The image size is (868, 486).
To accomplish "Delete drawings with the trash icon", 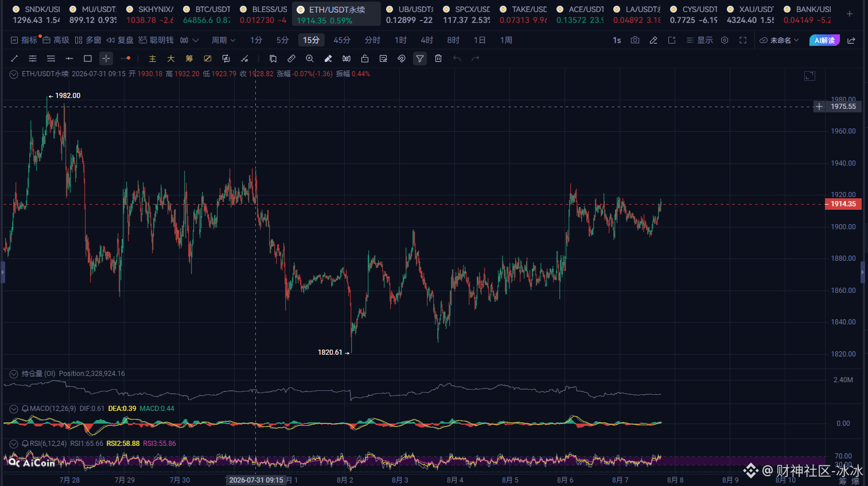I will 438,58.
